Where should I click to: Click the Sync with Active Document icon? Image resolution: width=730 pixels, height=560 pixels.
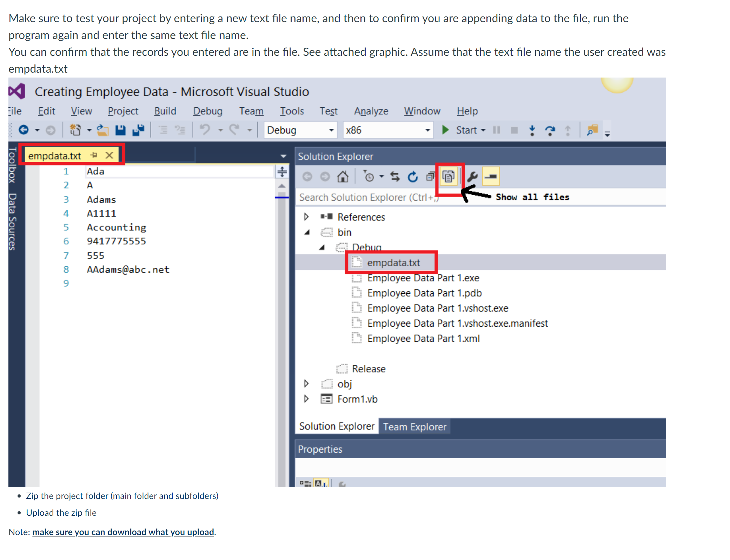coord(395,176)
